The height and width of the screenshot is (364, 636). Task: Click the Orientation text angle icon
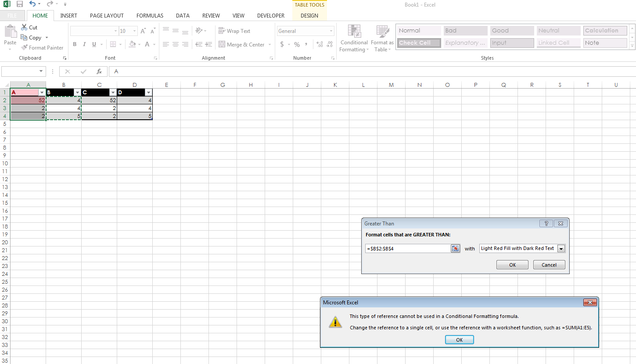pyautogui.click(x=199, y=31)
